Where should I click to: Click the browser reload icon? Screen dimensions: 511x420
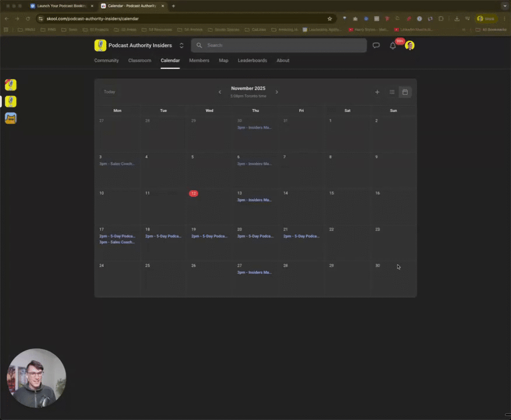tap(27, 18)
